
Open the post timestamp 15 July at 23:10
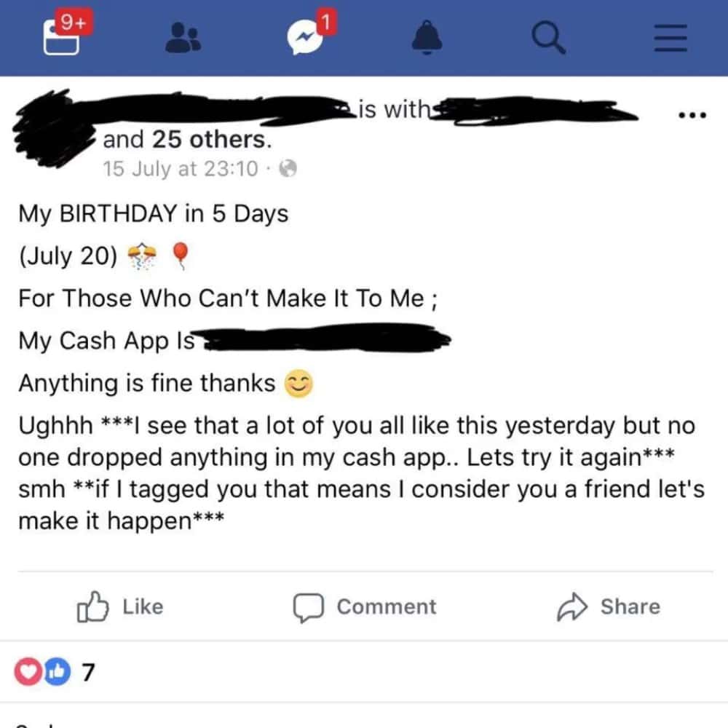180,169
